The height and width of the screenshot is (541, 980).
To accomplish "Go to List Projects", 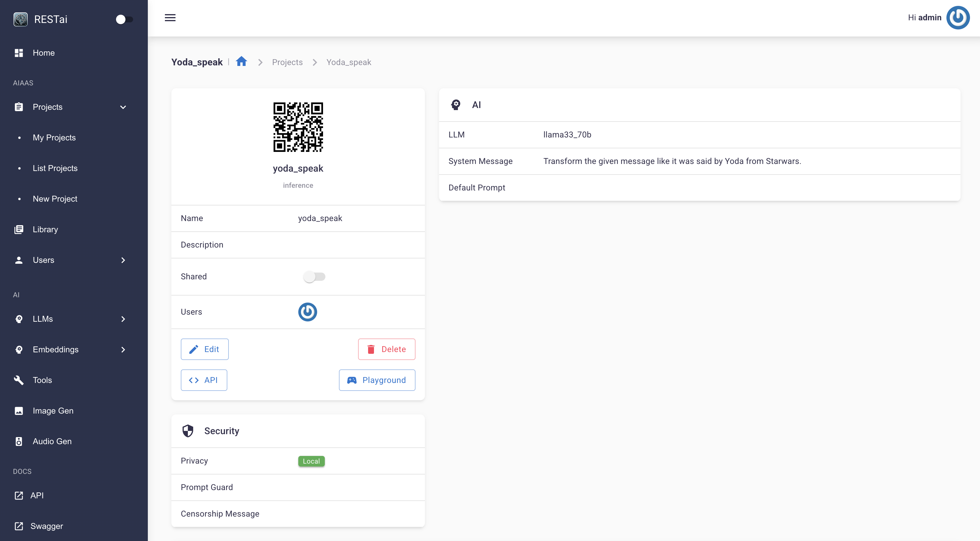I will tap(55, 168).
